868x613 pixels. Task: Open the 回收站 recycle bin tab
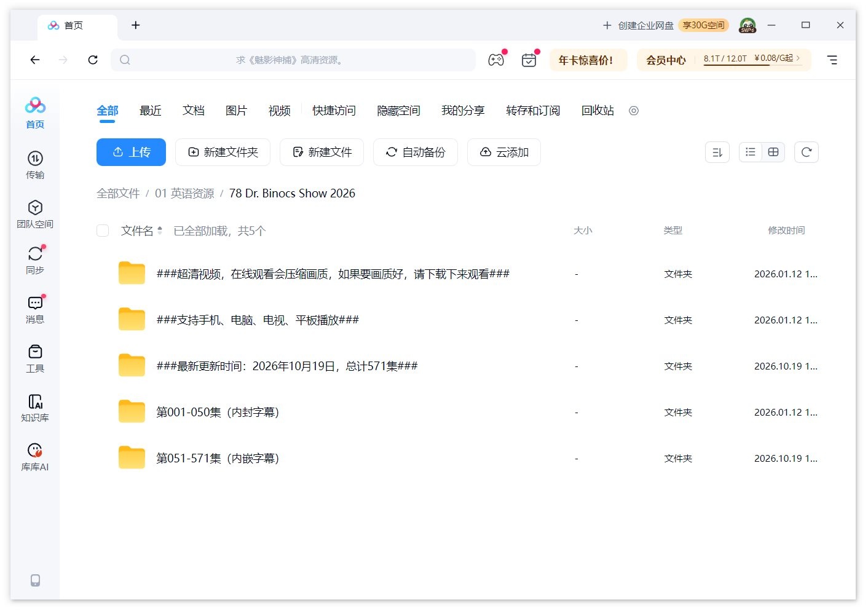pyautogui.click(x=598, y=111)
